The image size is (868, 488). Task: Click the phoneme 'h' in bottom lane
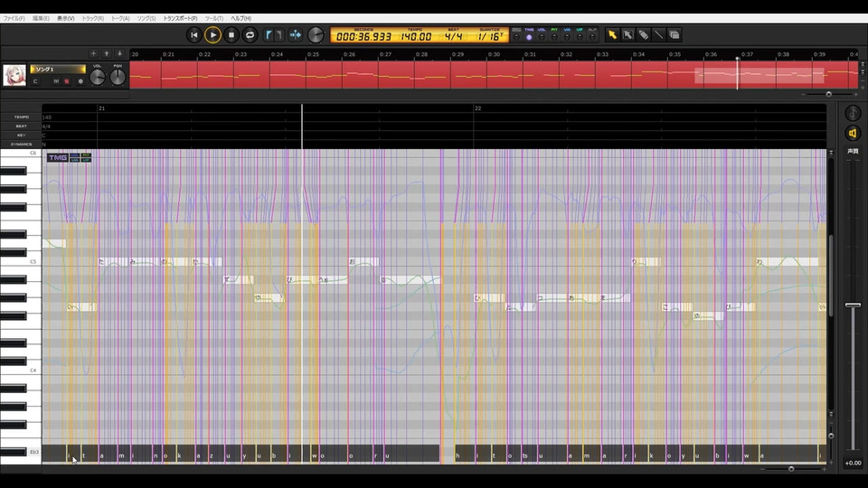[458, 455]
